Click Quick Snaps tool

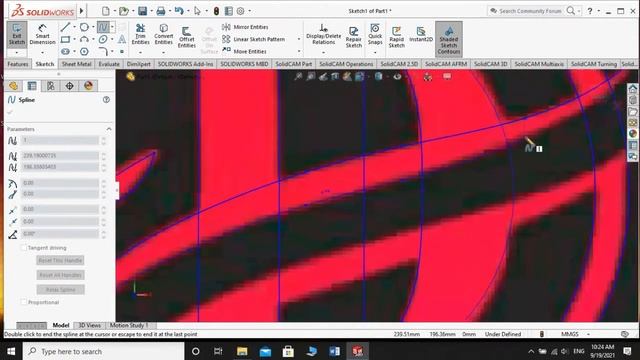(x=375, y=34)
